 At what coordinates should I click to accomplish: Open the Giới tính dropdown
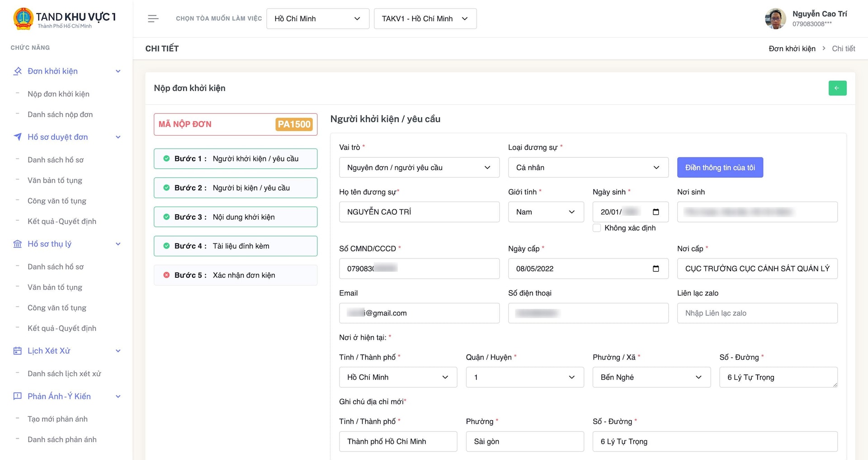click(x=546, y=212)
